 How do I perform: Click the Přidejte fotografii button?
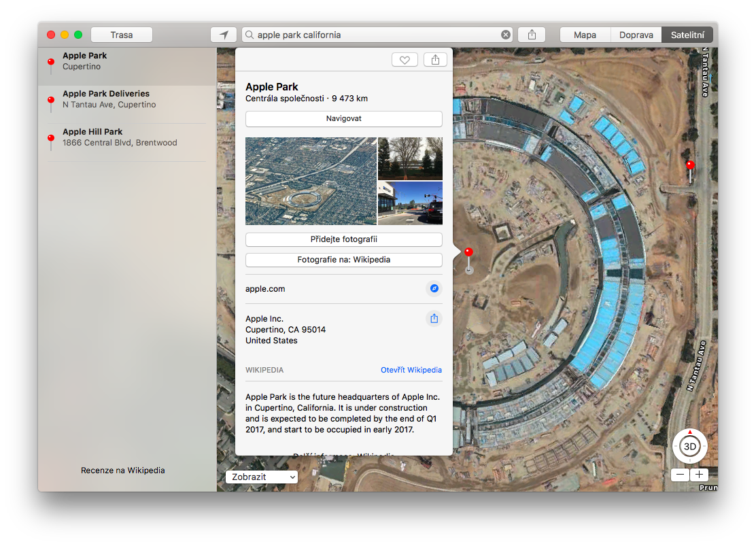coord(344,239)
